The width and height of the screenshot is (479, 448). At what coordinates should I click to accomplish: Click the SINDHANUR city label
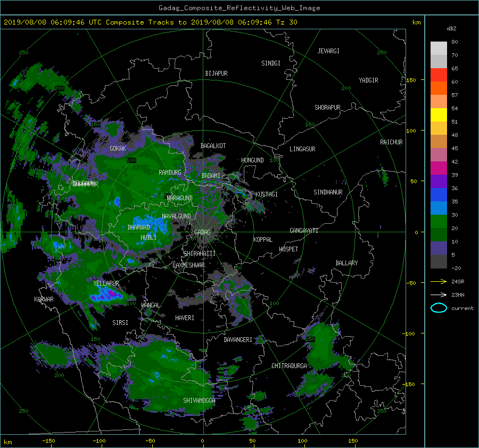click(328, 192)
